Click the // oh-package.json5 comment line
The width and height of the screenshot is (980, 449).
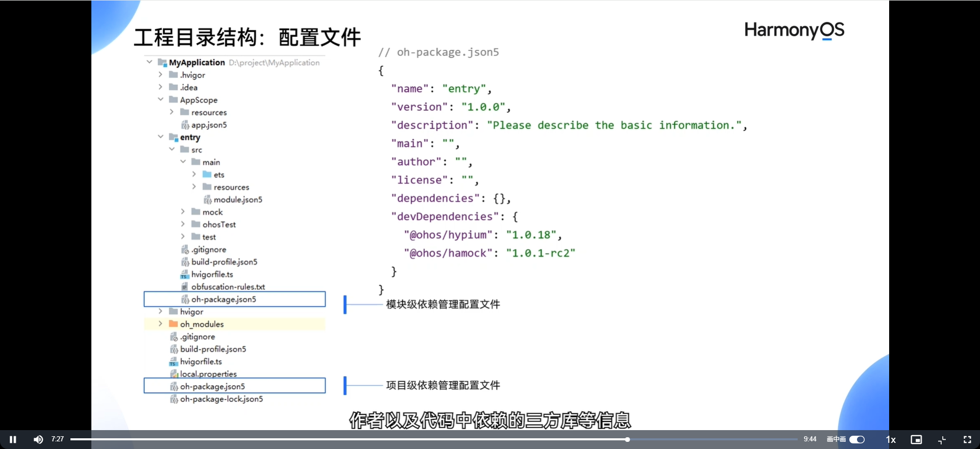point(438,52)
